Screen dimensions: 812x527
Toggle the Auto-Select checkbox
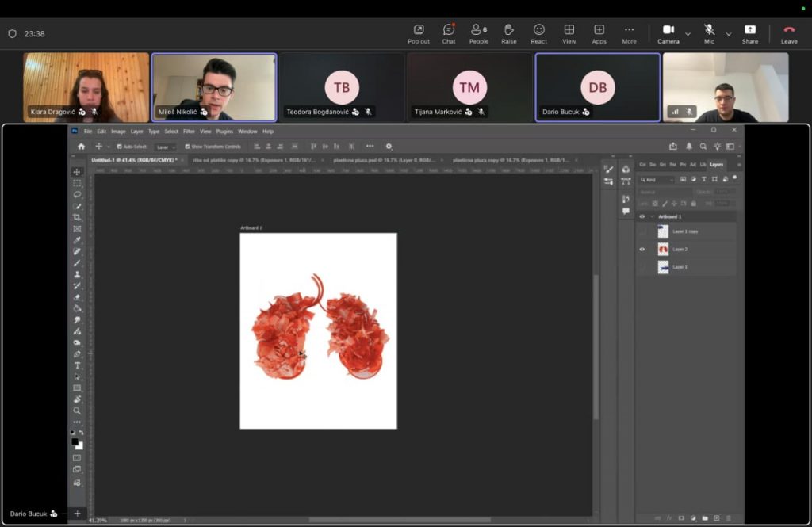click(x=120, y=147)
